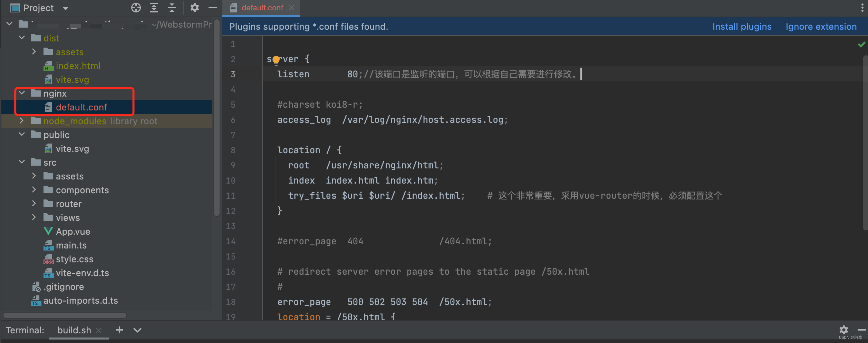This screenshot has width=868, height=343.
Task: Select default.conf in the project tree
Action: tap(81, 107)
